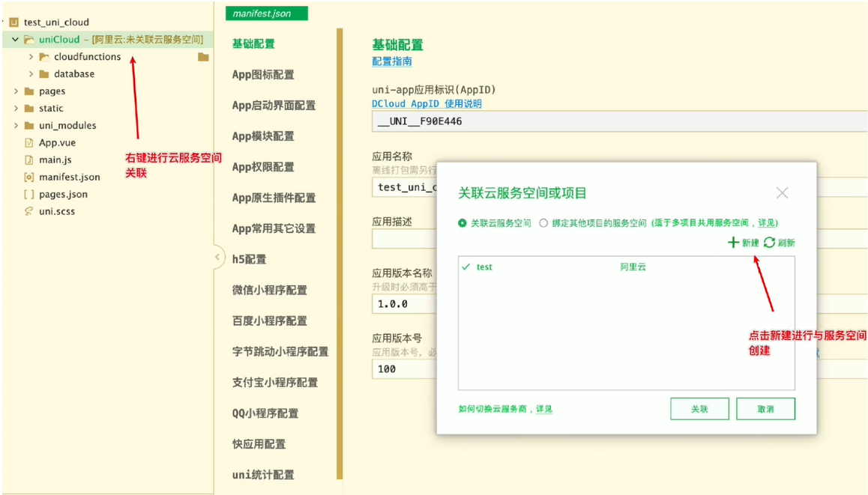Select the 绑定其他项目的服务空间 radio option
This screenshot has width=868, height=495.
(544, 223)
